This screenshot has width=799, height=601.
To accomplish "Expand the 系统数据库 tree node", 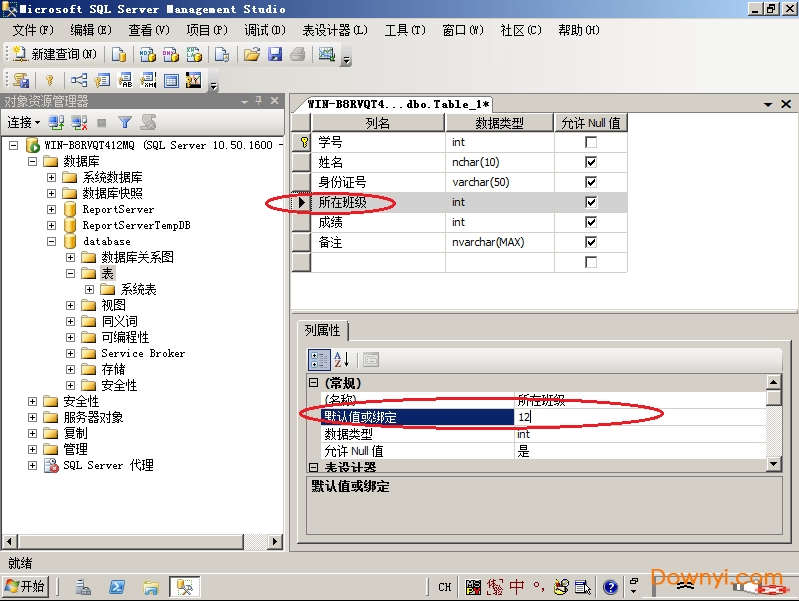I will pyautogui.click(x=51, y=178).
